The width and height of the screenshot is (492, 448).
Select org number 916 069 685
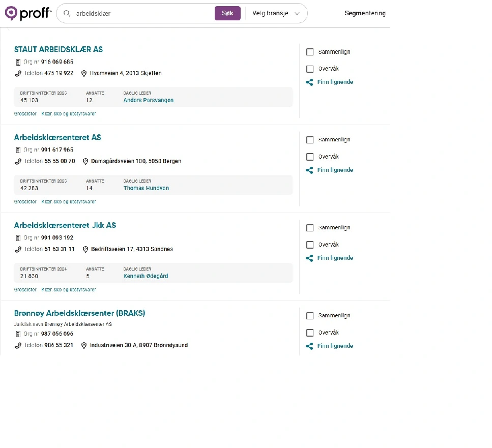pos(57,62)
